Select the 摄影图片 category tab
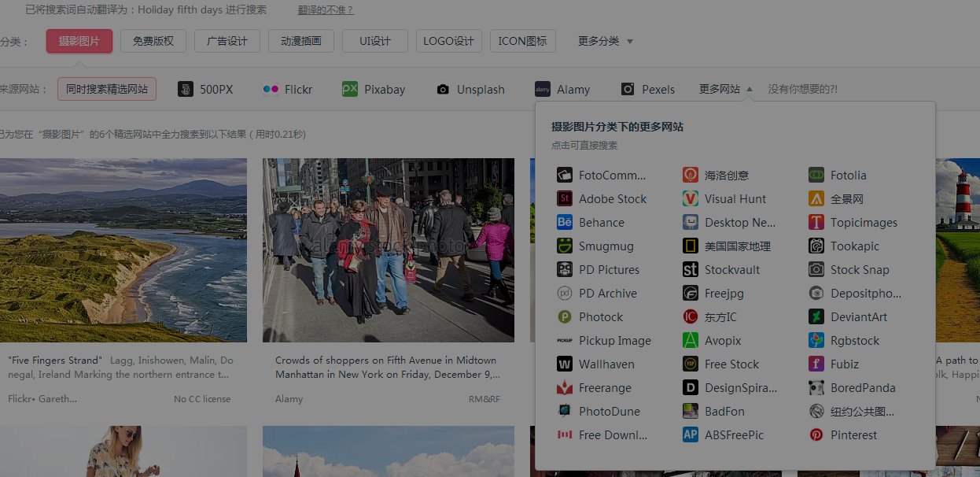This screenshot has width=980, height=477. pyautogui.click(x=79, y=41)
